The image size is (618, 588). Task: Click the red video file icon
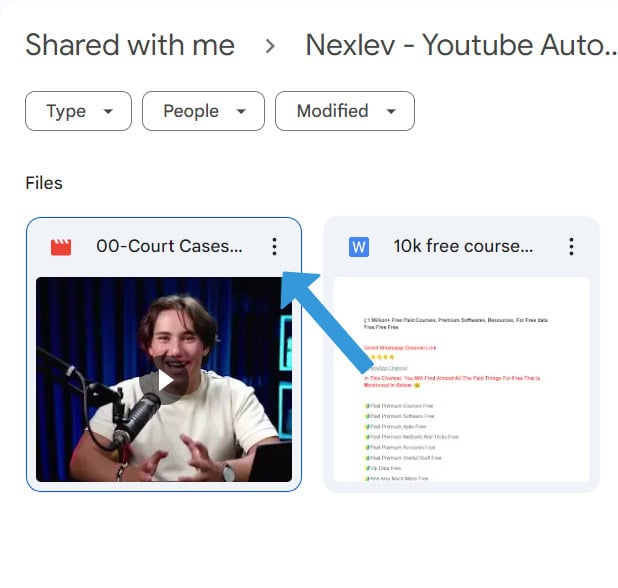click(61, 247)
